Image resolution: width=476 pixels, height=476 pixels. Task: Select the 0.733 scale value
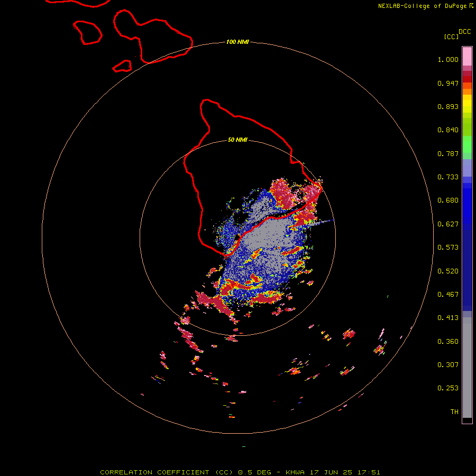448,177
